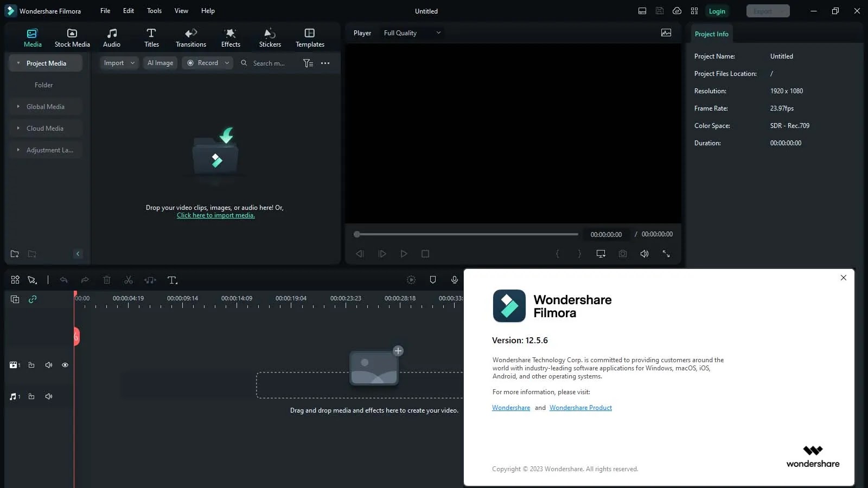Screen dimensions: 868x488
Task: Click the split scissors icon
Action: coord(129,280)
